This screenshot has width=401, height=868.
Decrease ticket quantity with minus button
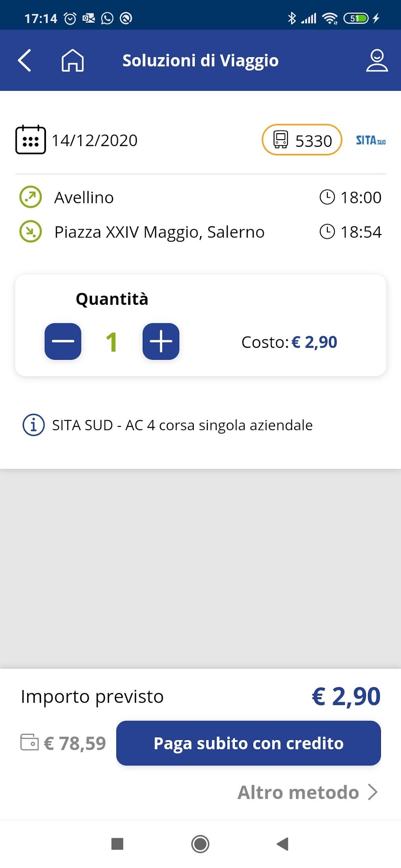pyautogui.click(x=63, y=341)
